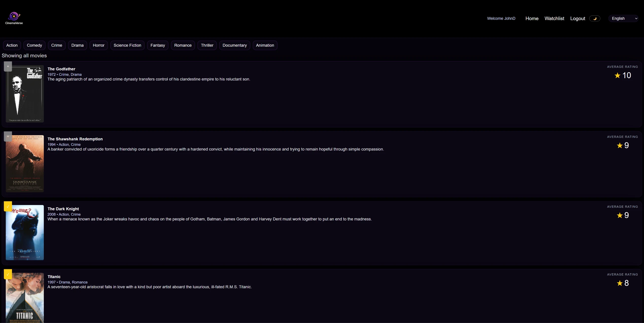Toggle the dark mode moon switch
This screenshot has height=323, width=644.
pos(595,19)
